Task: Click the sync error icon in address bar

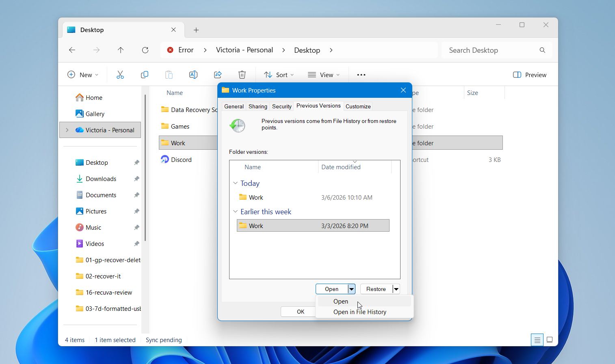Action: click(x=170, y=50)
